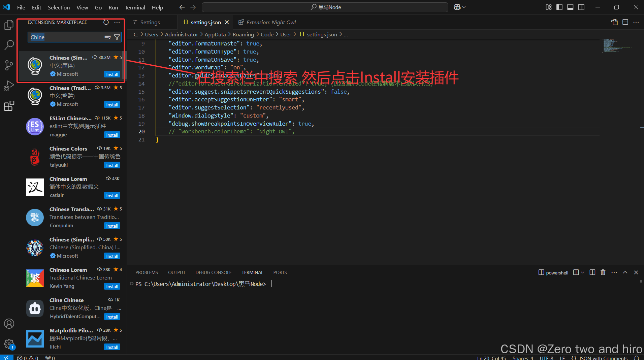Open settings UI icon in editor toolbar
The image size is (644, 360).
[x=614, y=22]
